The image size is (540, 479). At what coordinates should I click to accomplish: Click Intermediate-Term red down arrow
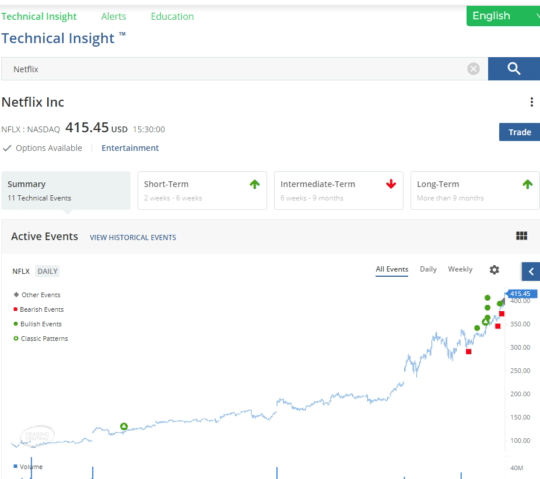[x=391, y=184]
